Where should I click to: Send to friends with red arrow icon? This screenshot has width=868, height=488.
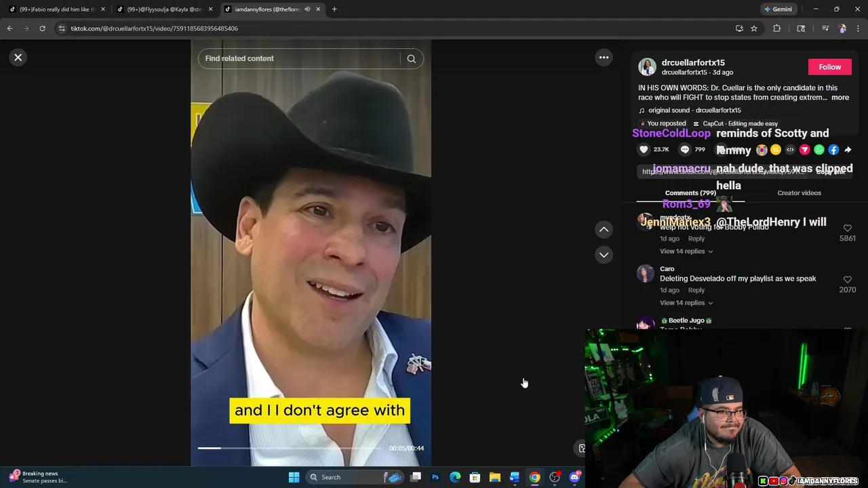point(804,150)
